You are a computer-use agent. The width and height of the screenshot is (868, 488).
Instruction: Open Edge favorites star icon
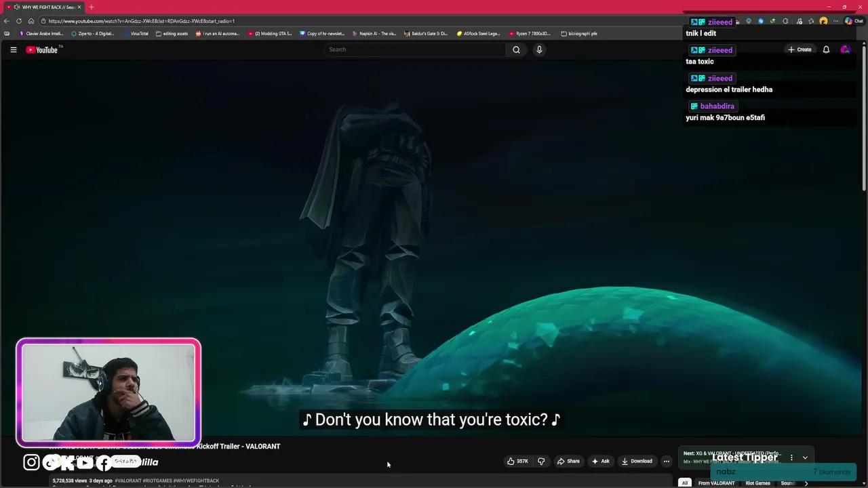811,21
